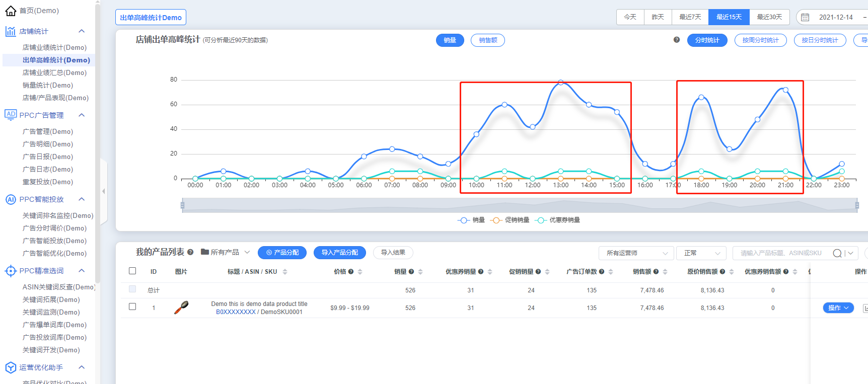Open the 操作 dropdown for row 1

tap(838, 308)
